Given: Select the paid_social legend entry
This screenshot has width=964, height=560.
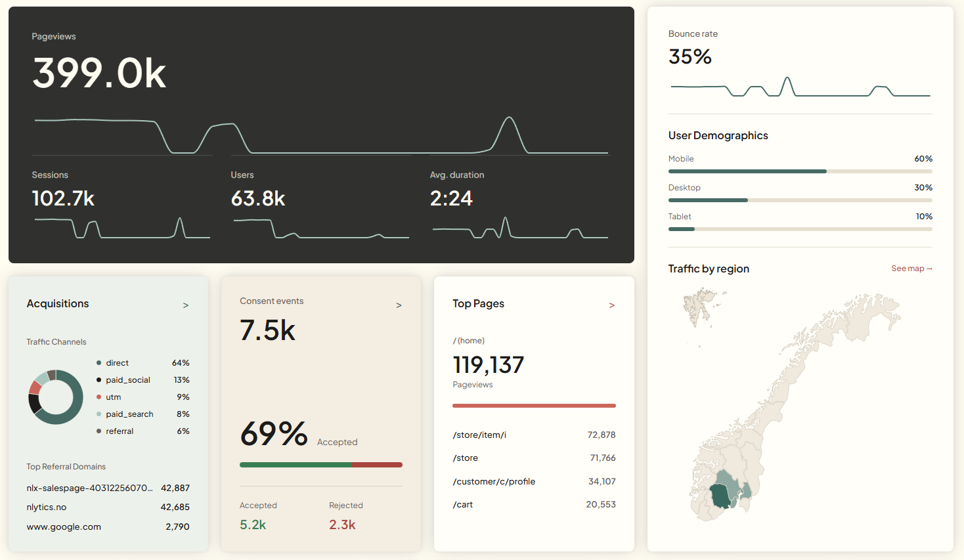Looking at the screenshot, I should click(142, 380).
